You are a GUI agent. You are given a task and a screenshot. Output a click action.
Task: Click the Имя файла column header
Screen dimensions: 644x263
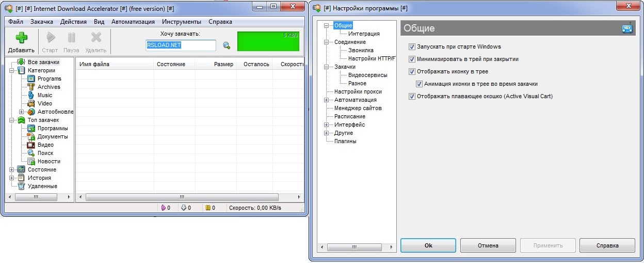coord(115,64)
